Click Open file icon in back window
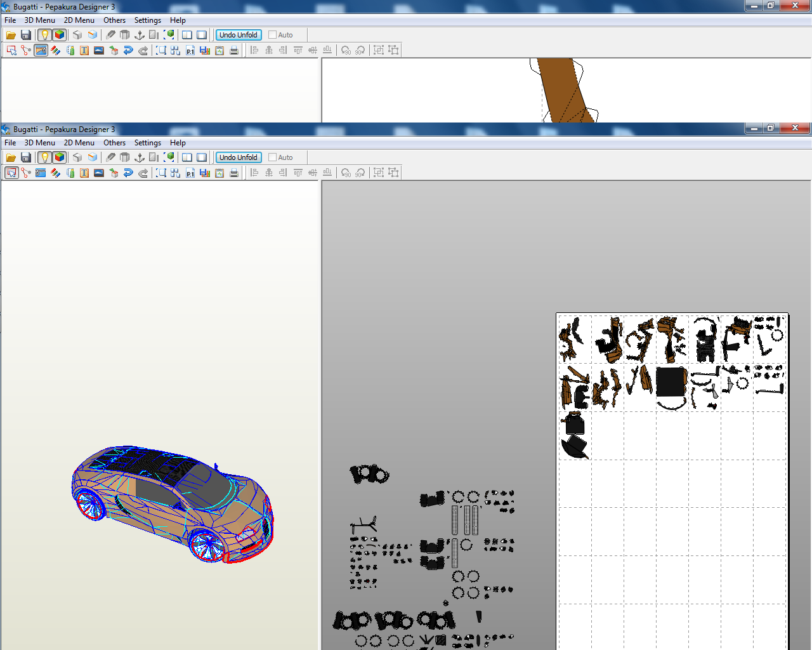The image size is (812, 650). (x=11, y=35)
